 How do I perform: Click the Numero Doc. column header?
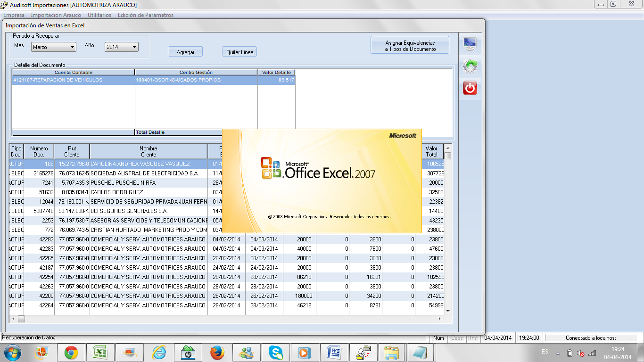(x=39, y=151)
